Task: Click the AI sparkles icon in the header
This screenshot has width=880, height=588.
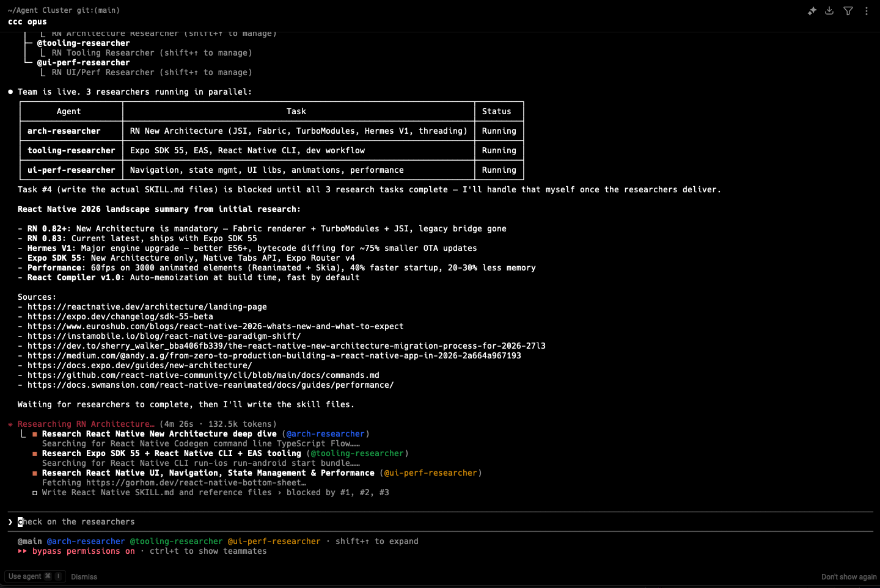Action: point(812,11)
